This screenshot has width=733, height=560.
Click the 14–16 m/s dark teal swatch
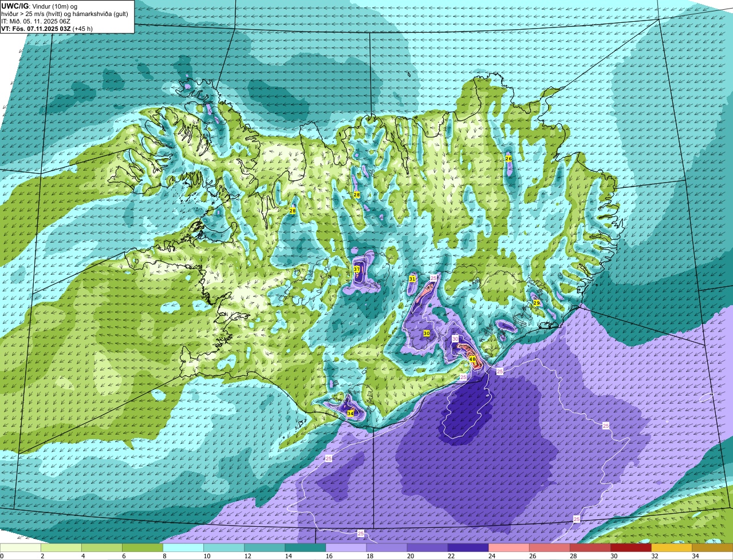click(305, 548)
